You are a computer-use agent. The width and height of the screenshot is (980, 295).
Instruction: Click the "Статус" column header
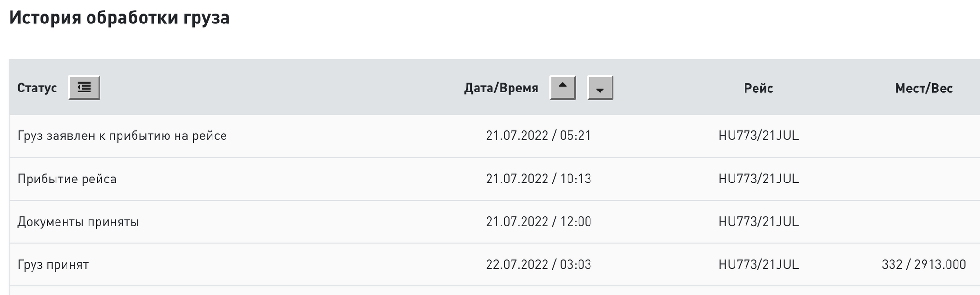(37, 88)
